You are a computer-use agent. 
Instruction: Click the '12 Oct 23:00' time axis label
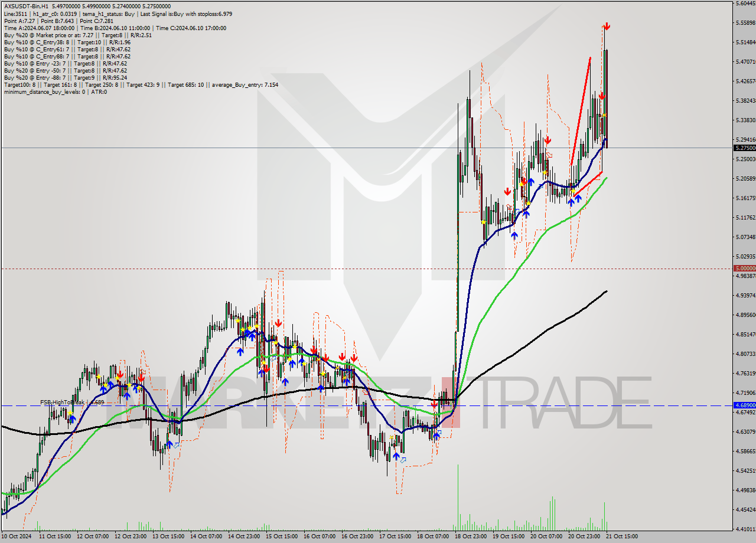click(x=131, y=537)
